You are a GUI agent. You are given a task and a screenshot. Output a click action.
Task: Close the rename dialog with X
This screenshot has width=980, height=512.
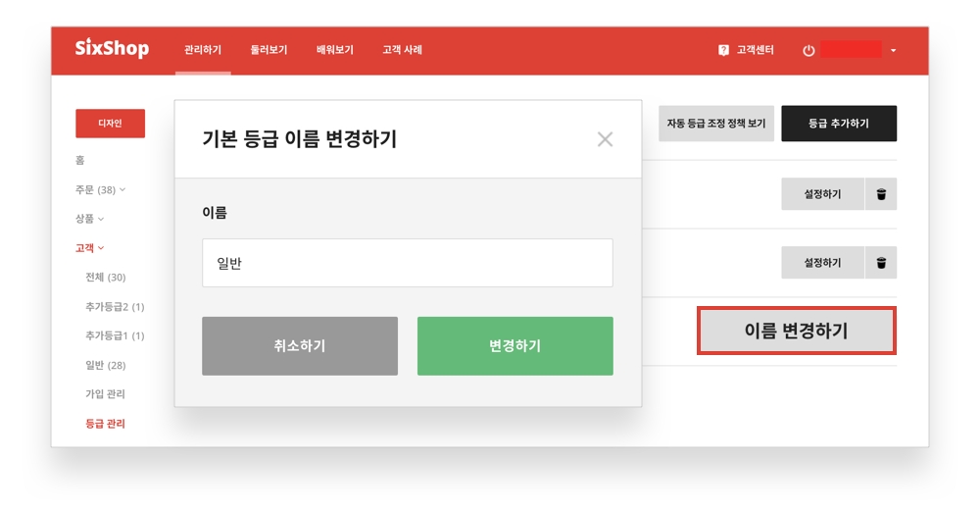tap(605, 139)
